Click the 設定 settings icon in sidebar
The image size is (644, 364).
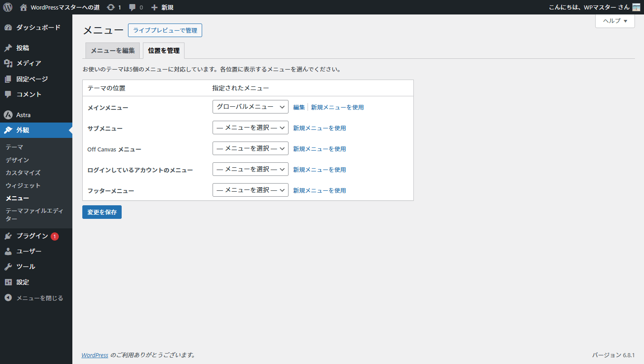pos(8,282)
